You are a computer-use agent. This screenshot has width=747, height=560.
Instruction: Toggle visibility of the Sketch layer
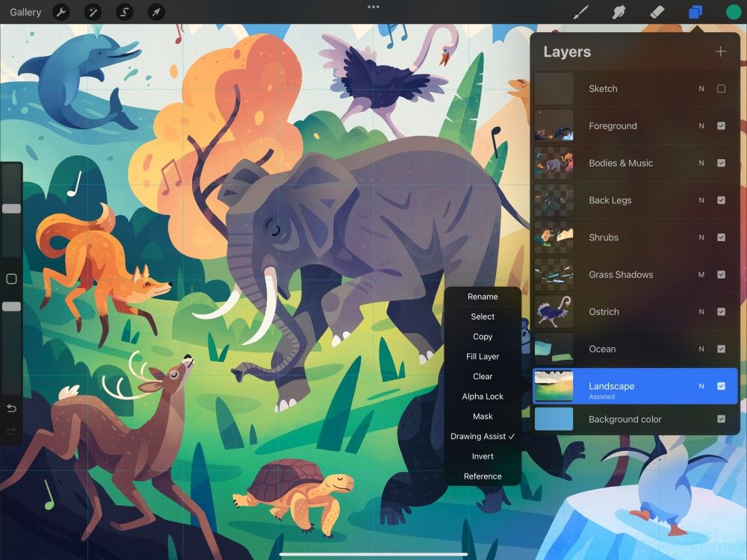click(722, 88)
